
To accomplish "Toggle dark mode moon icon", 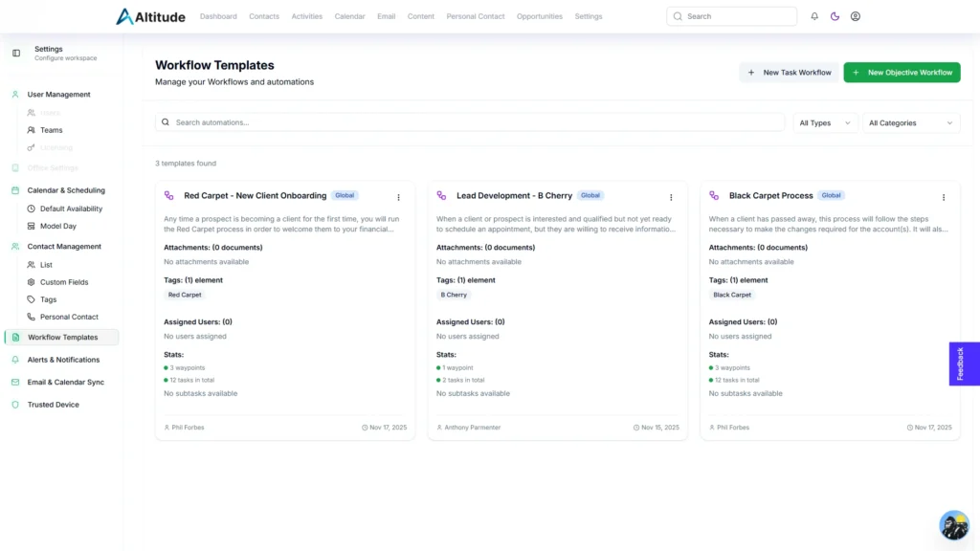I will tap(835, 16).
